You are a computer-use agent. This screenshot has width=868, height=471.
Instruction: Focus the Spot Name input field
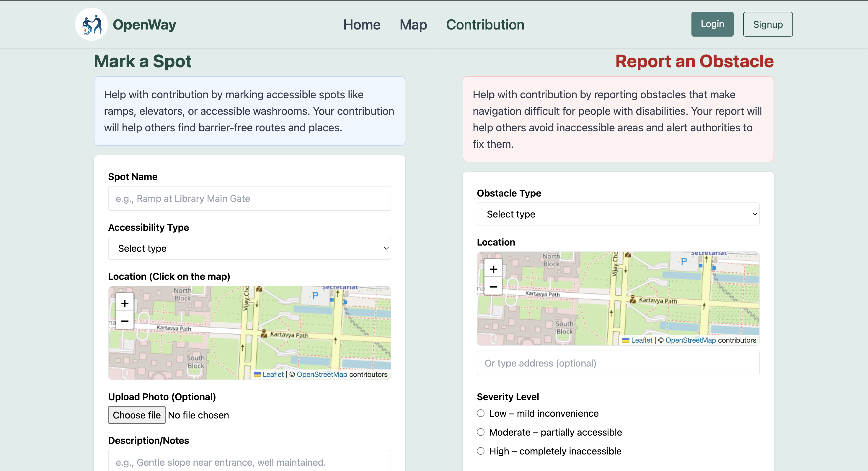click(249, 198)
